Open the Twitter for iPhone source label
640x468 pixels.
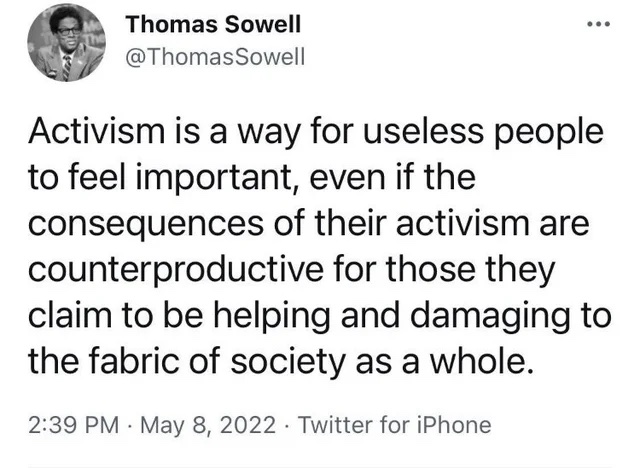coord(395,425)
